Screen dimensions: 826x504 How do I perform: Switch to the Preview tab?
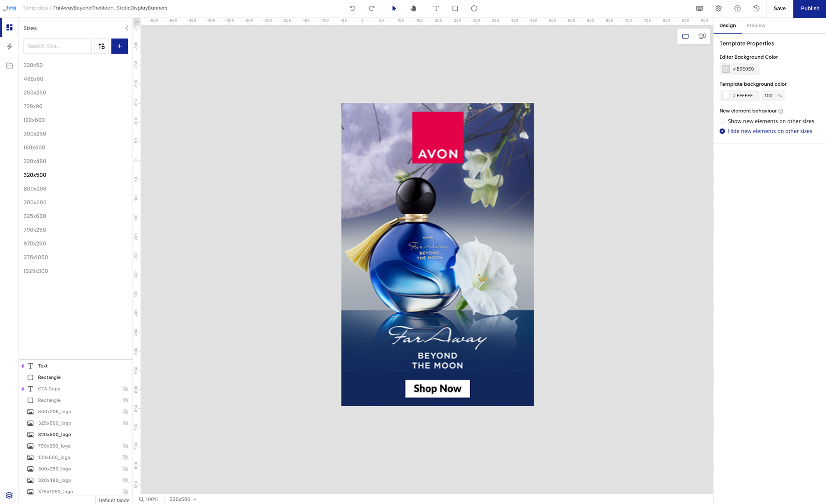(756, 25)
